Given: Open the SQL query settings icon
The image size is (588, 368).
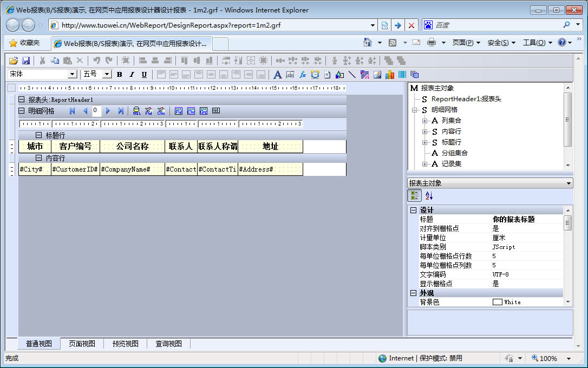Looking at the screenshot, I should [136, 111].
